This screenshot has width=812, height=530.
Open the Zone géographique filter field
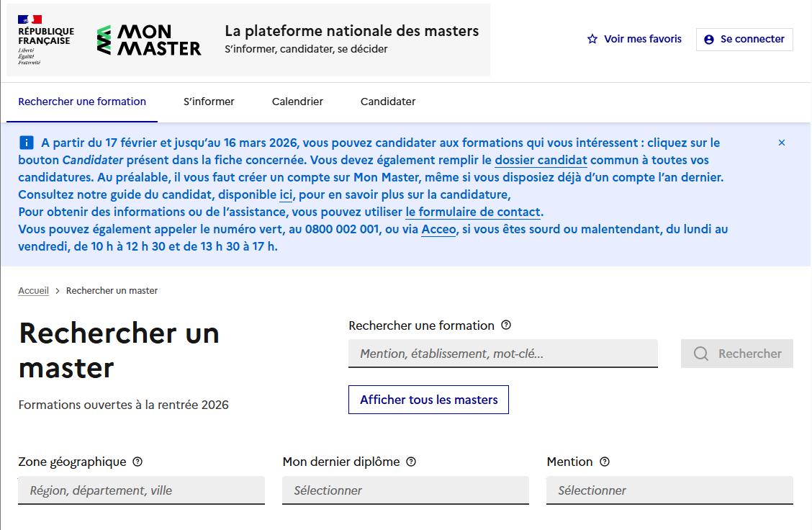(x=141, y=490)
